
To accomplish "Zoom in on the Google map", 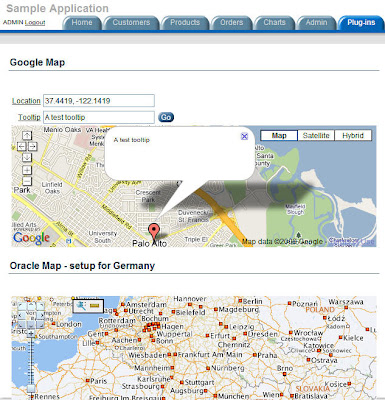I will pyautogui.click(x=27, y=170).
